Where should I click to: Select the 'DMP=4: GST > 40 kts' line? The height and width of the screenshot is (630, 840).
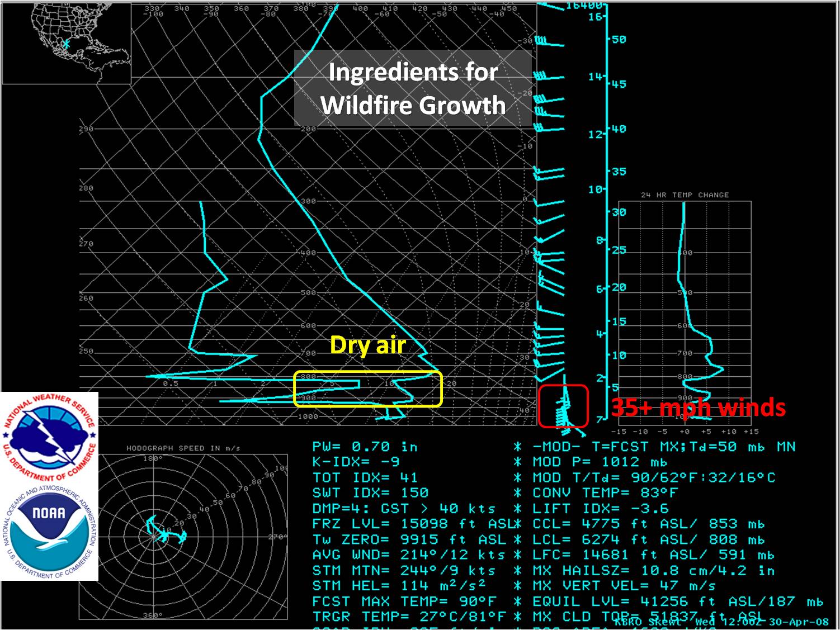pyautogui.click(x=404, y=509)
